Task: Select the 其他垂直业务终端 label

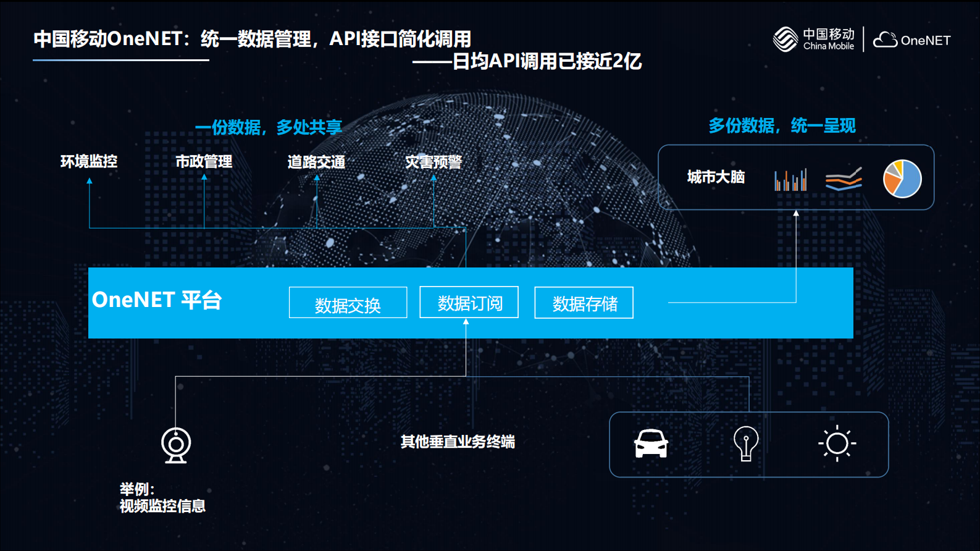Action: (458, 442)
